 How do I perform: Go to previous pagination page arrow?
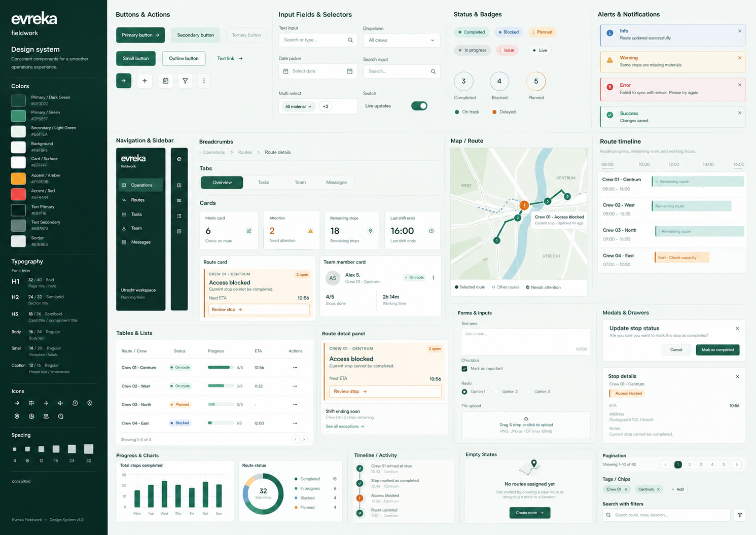(665, 465)
